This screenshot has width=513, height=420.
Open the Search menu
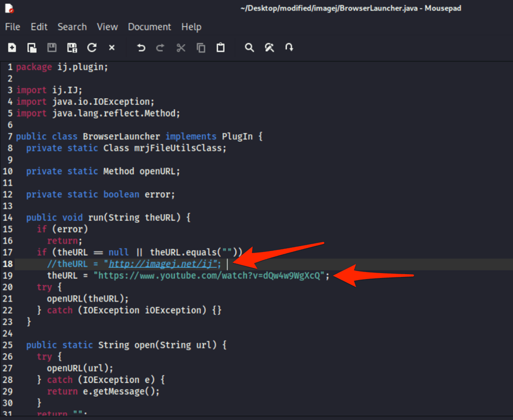click(72, 27)
